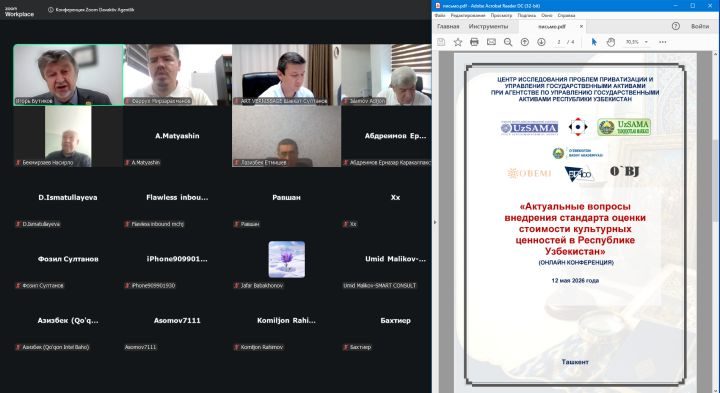720x393 pixels.
Task: Click the UzSAMA blue logo in PDF
Action: [x=529, y=128]
